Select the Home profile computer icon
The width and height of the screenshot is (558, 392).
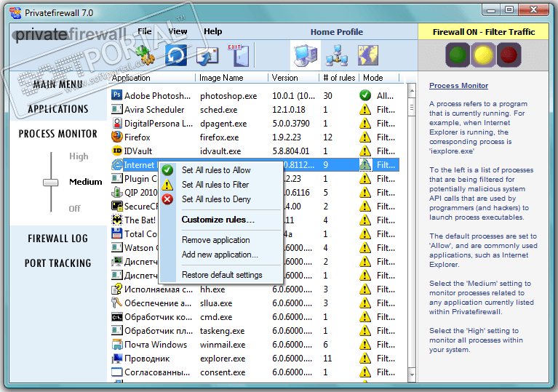tap(306, 55)
